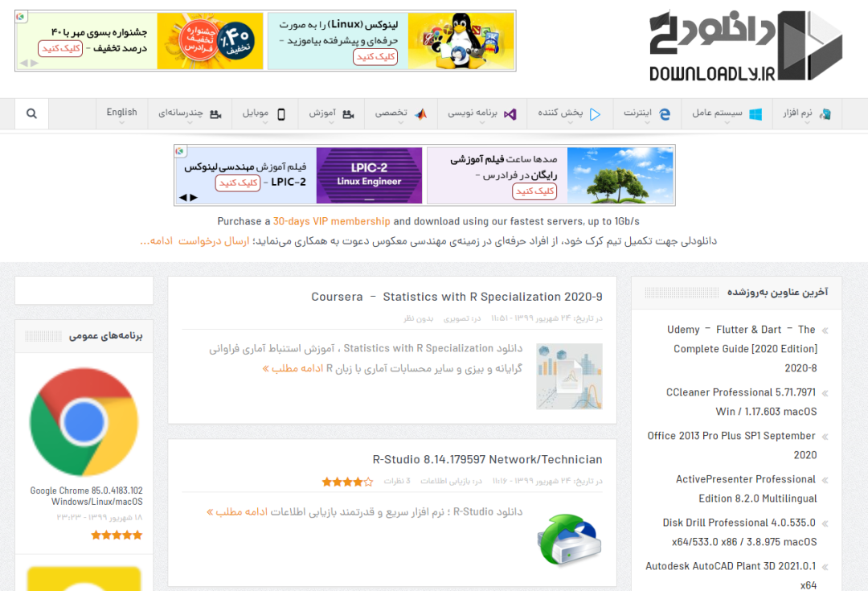Viewport: 868px width, 591px height.
Task: Expand the چندرسانه‌ای menu
Action: (190, 113)
